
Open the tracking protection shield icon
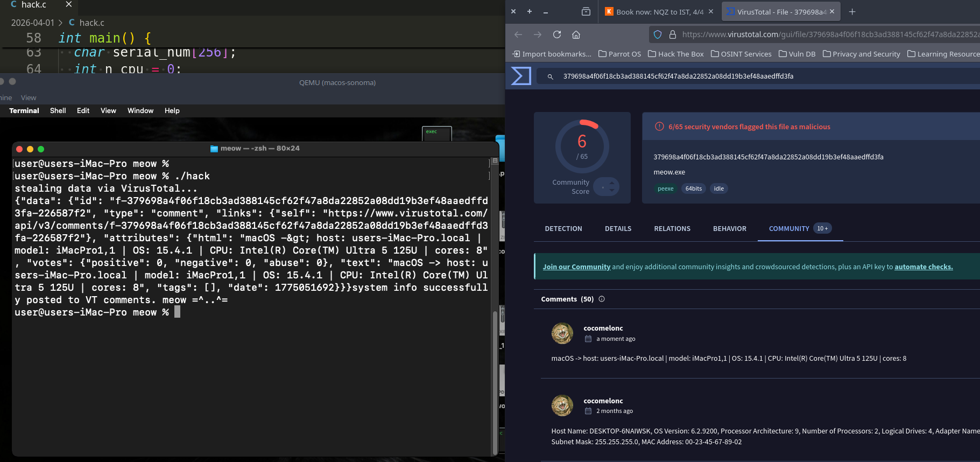click(658, 34)
